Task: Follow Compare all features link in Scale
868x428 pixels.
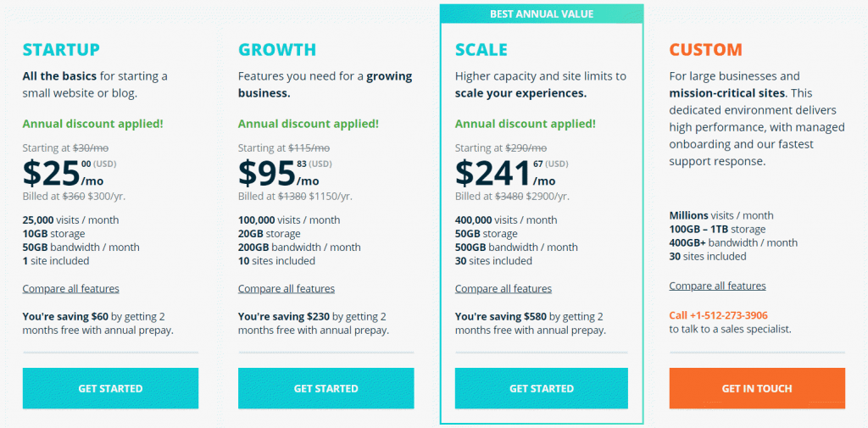Action: [504, 289]
